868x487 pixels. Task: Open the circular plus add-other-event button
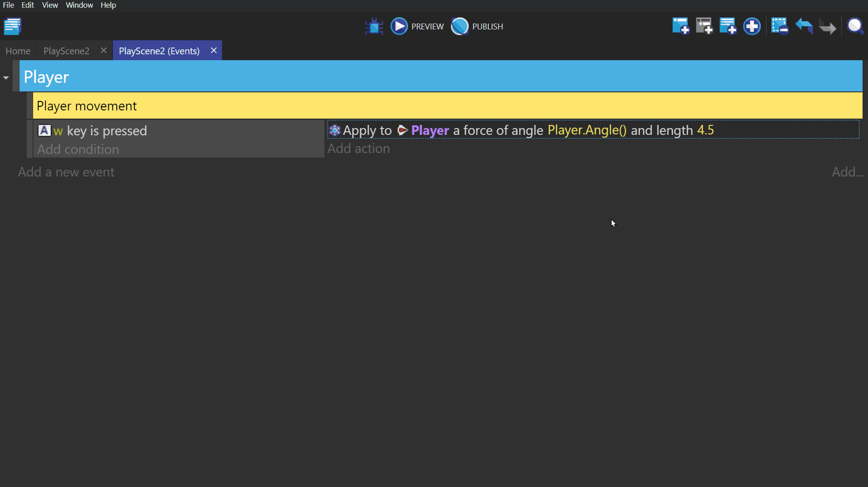click(752, 26)
